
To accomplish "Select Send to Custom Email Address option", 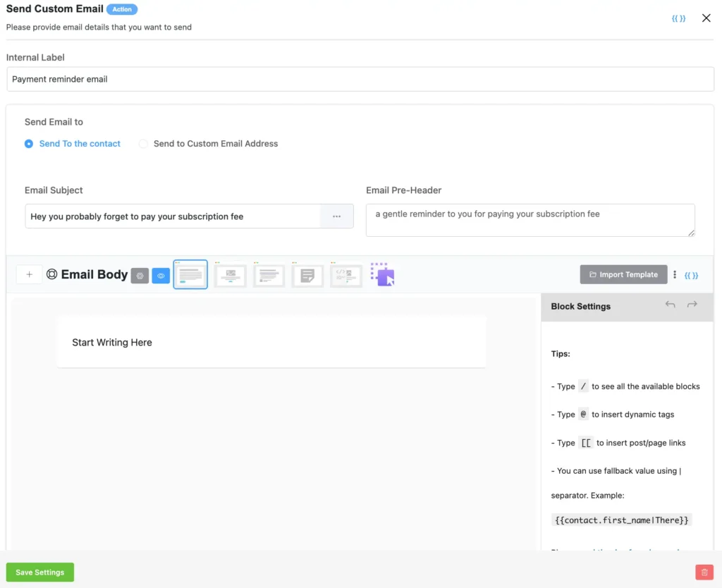I will [x=144, y=144].
